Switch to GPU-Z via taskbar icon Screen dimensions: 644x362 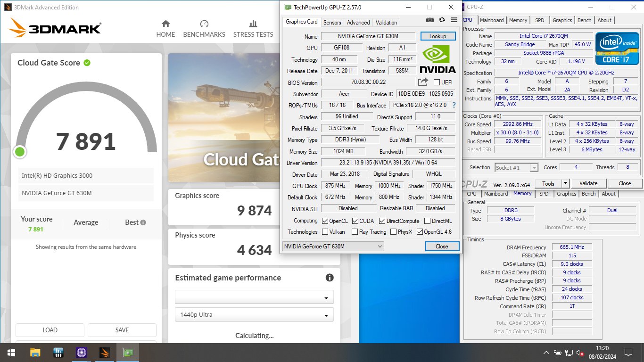tap(128, 353)
